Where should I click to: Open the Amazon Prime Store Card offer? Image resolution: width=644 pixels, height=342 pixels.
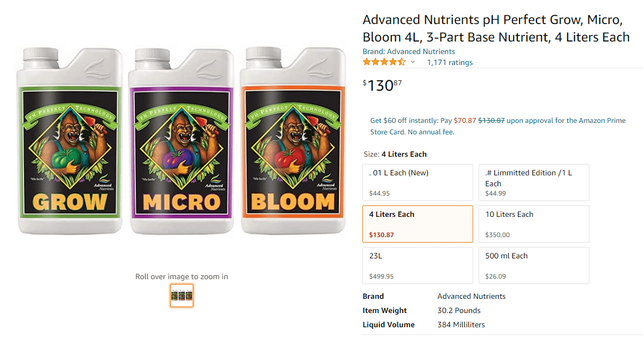pyautogui.click(x=498, y=126)
